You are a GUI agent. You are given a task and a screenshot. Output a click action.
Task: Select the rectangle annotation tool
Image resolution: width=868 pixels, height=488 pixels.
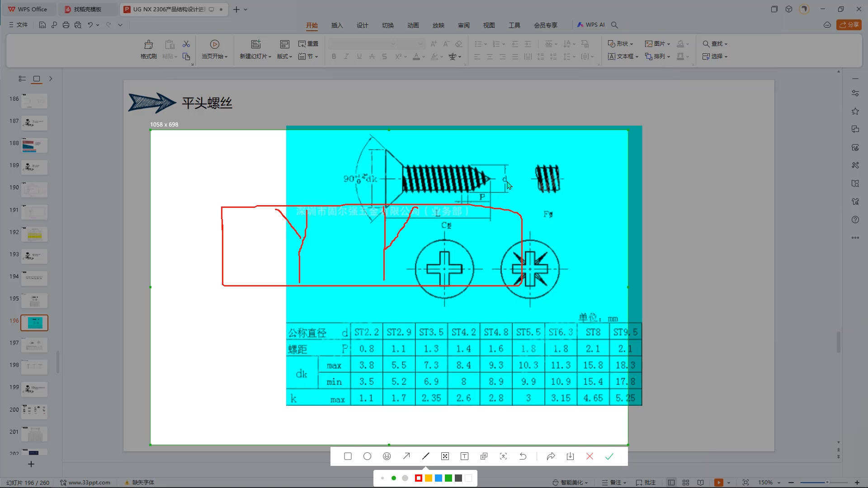pyautogui.click(x=348, y=456)
